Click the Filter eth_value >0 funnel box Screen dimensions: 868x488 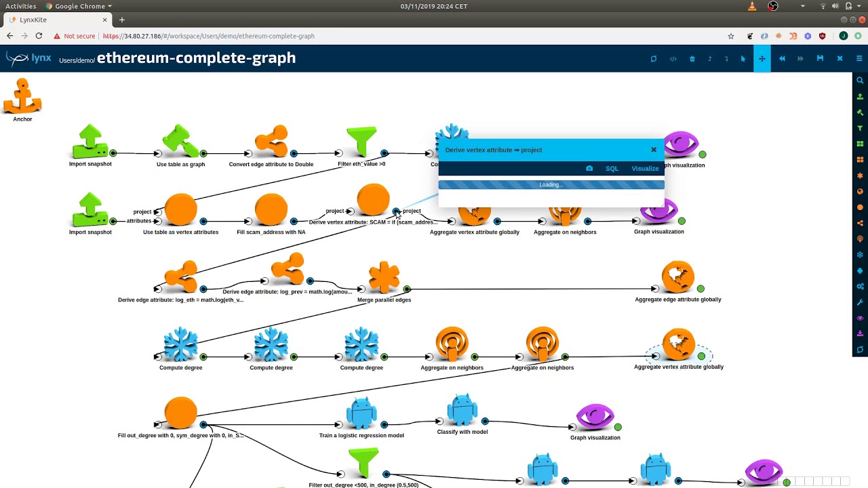361,142
